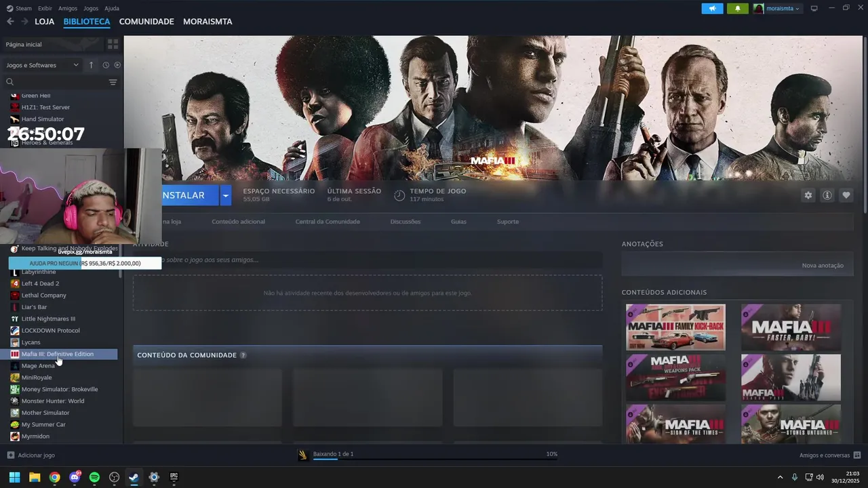868x488 pixels.
Task: Open advanced filter options icon
Action: tap(113, 82)
